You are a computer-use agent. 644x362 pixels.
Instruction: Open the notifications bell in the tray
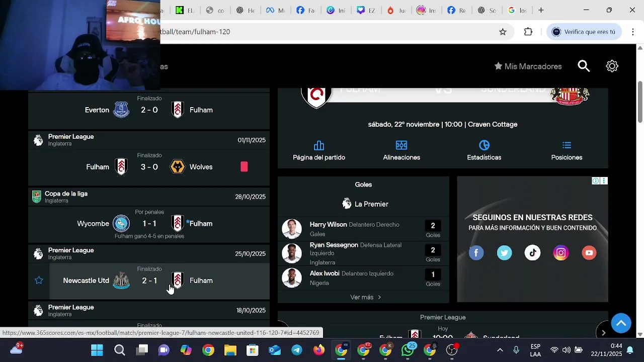click(629, 350)
